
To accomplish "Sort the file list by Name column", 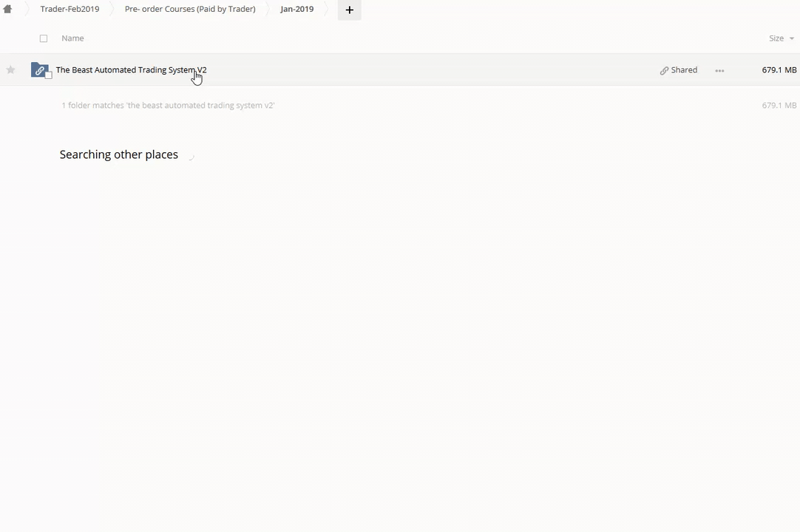I will [x=72, y=38].
